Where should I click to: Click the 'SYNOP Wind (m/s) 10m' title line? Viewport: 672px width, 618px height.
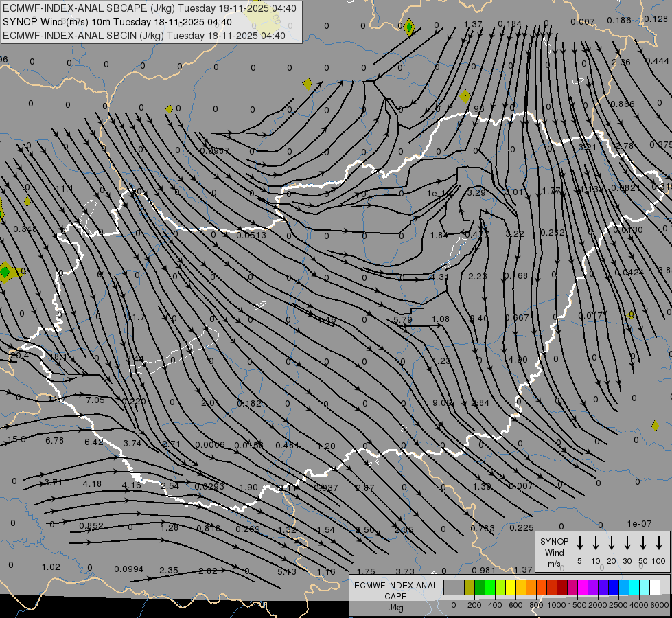[117, 22]
